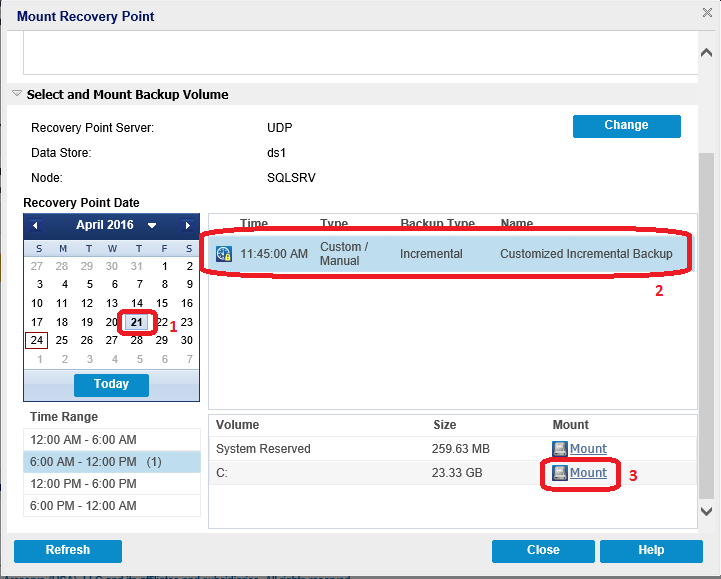Open Help for this dialog
This screenshot has width=721, height=579.
(x=651, y=551)
